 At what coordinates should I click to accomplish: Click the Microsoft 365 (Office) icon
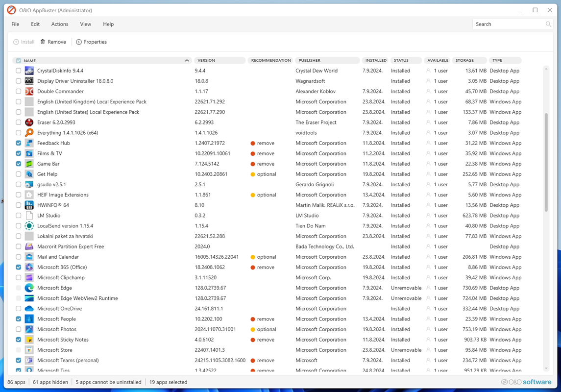(x=29, y=267)
